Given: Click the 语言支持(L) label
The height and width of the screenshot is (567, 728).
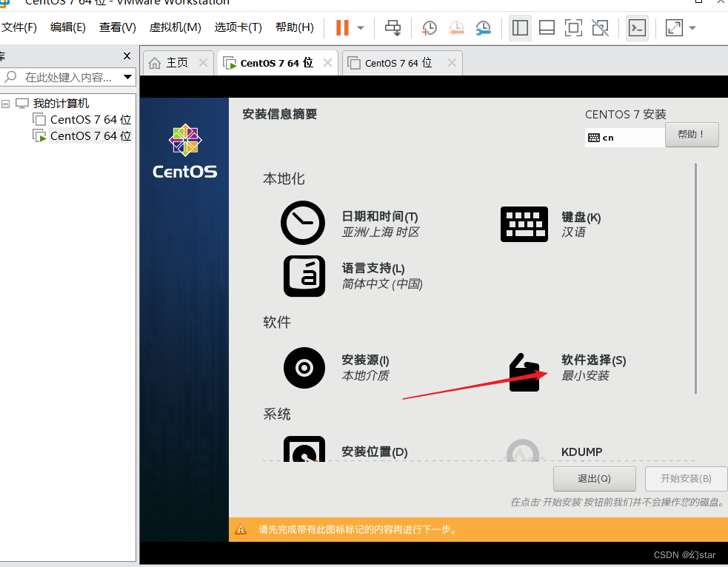Looking at the screenshot, I should pyautogui.click(x=373, y=268).
